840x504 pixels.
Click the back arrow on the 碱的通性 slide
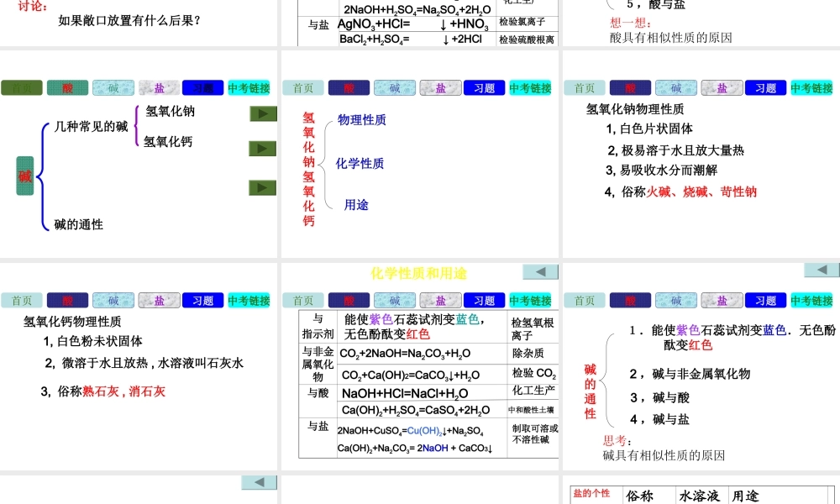pyautogui.click(x=822, y=270)
